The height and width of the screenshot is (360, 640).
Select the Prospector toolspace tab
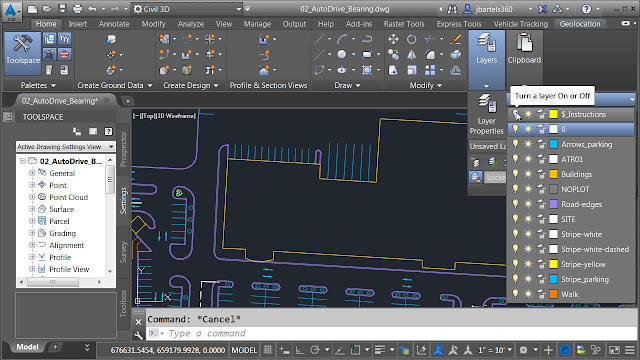(123, 149)
